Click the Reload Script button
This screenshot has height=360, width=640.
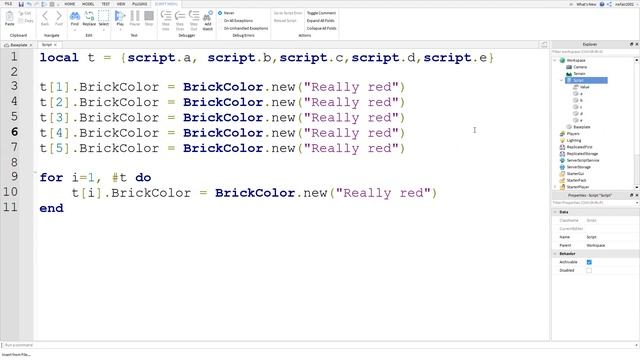[285, 20]
